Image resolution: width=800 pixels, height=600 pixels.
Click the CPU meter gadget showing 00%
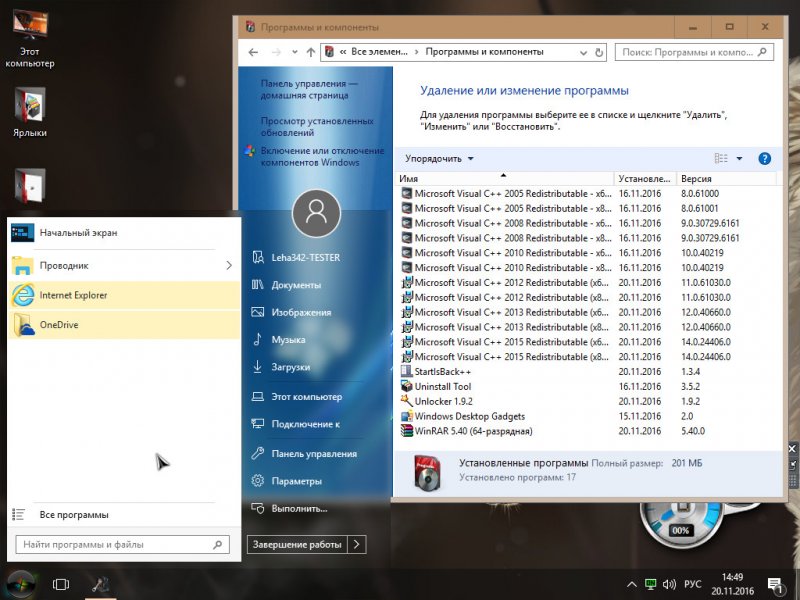681,529
